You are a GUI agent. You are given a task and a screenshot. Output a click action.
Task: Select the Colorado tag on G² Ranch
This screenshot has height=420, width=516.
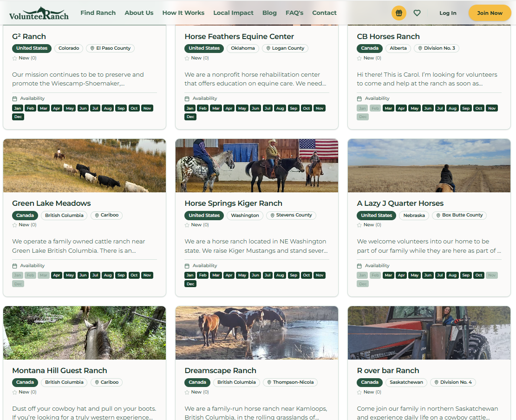point(69,48)
